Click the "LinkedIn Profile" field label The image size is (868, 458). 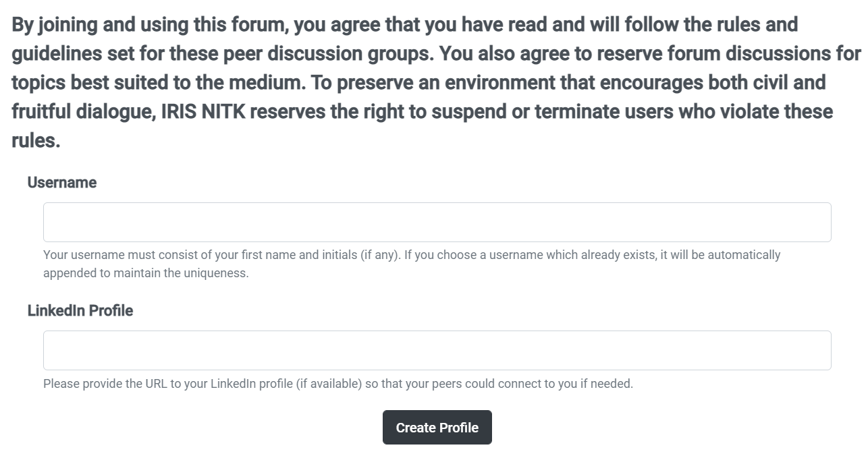(80, 311)
